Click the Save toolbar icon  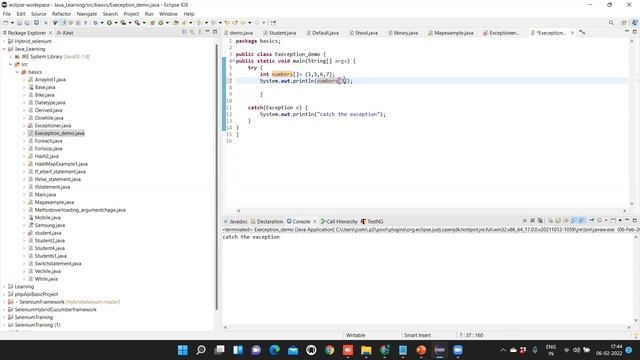[x=20, y=23]
